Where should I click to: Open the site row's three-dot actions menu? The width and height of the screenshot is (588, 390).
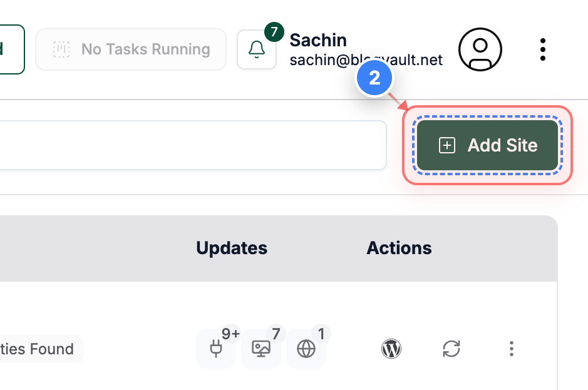(512, 349)
